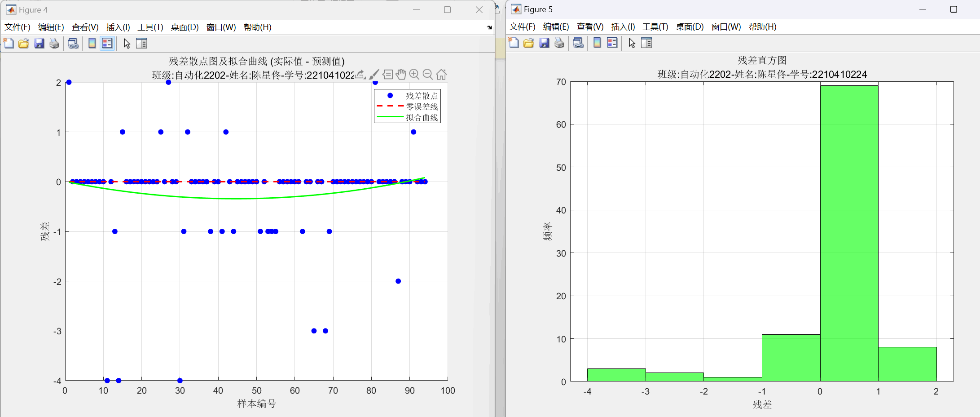Open the 文件(F) menu in Figure 4
The width and height of the screenshot is (980, 417).
click(18, 27)
